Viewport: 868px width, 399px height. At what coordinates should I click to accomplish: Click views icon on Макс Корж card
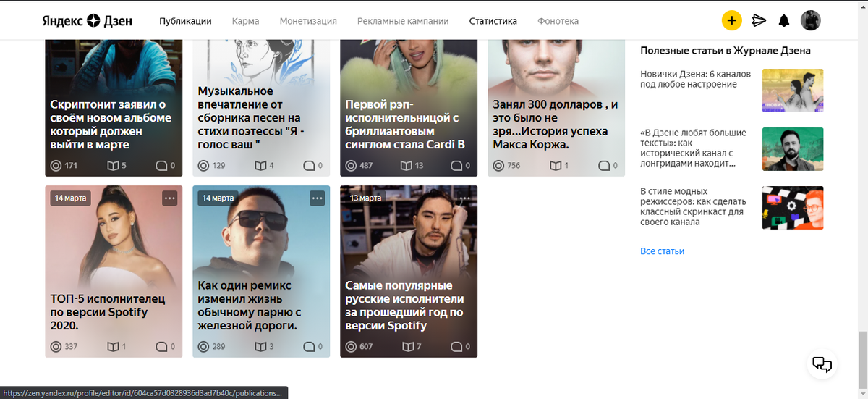[498, 166]
